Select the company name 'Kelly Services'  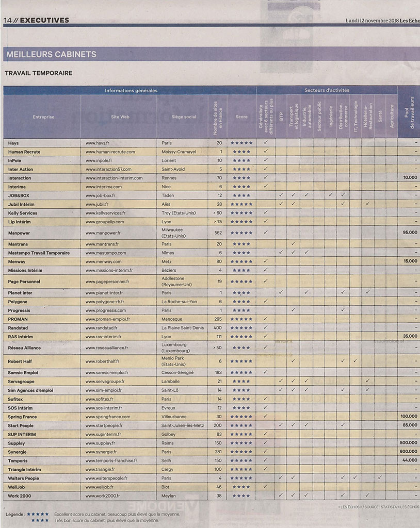pos(23,213)
